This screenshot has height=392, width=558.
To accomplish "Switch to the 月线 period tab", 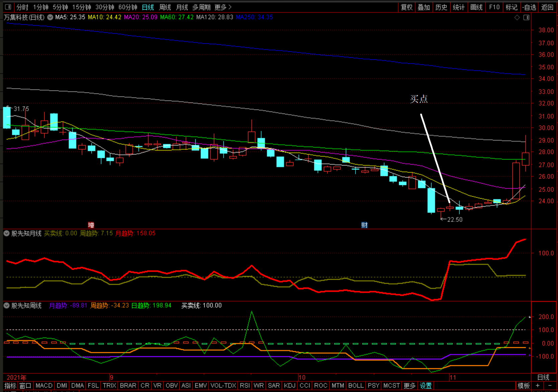I will pos(182,7).
